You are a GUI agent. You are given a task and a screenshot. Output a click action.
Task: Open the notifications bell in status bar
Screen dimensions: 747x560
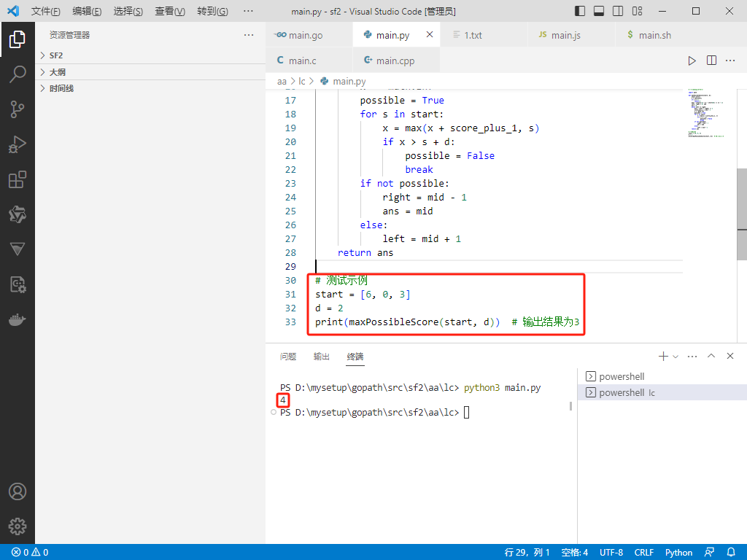[731, 552]
